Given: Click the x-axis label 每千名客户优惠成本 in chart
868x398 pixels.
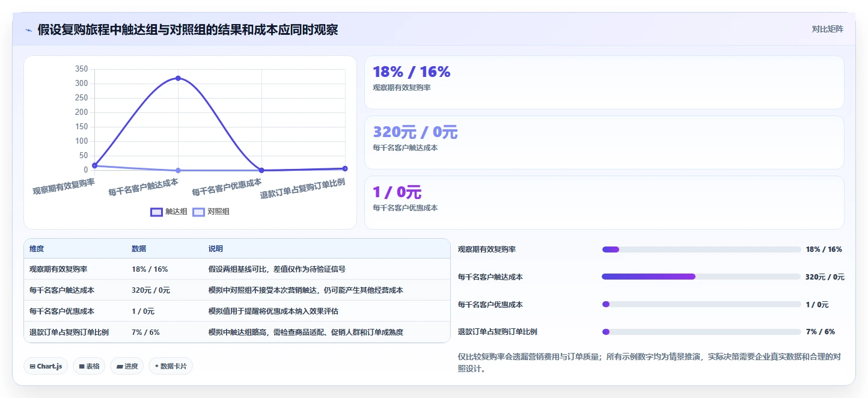Looking at the screenshot, I should point(227,187).
